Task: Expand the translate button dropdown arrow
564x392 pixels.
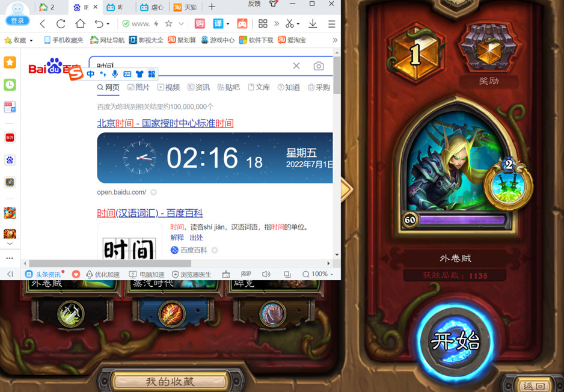Action: 228,24
